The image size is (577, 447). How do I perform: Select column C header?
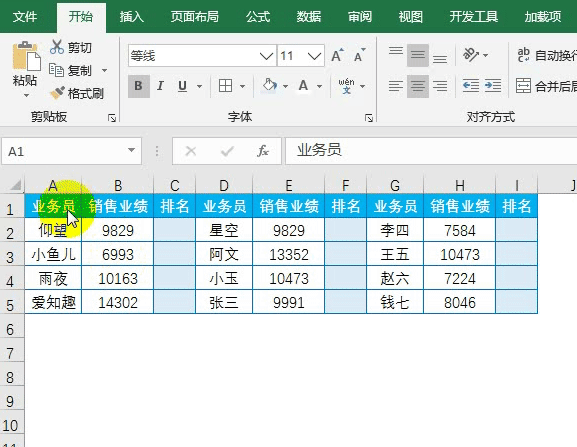(174, 185)
